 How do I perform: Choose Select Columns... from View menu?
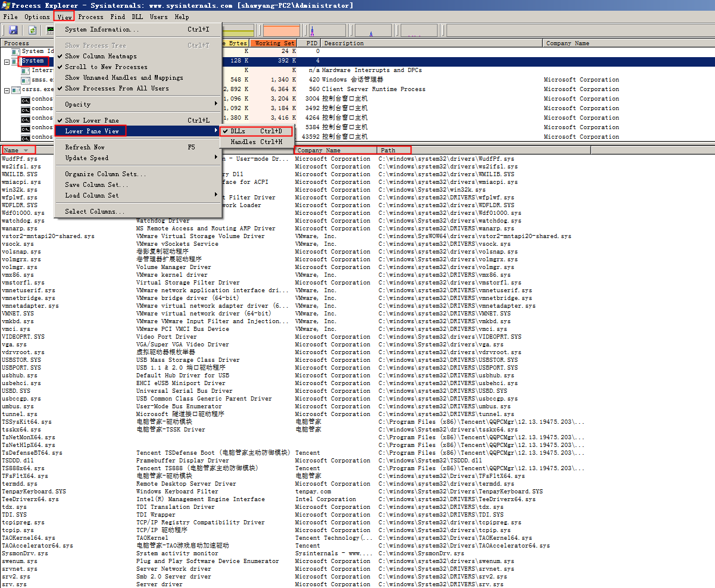(x=95, y=211)
